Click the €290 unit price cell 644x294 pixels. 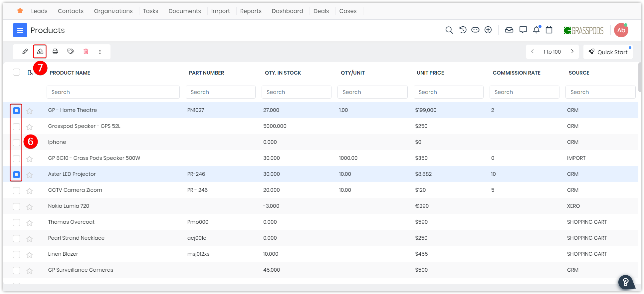click(422, 206)
